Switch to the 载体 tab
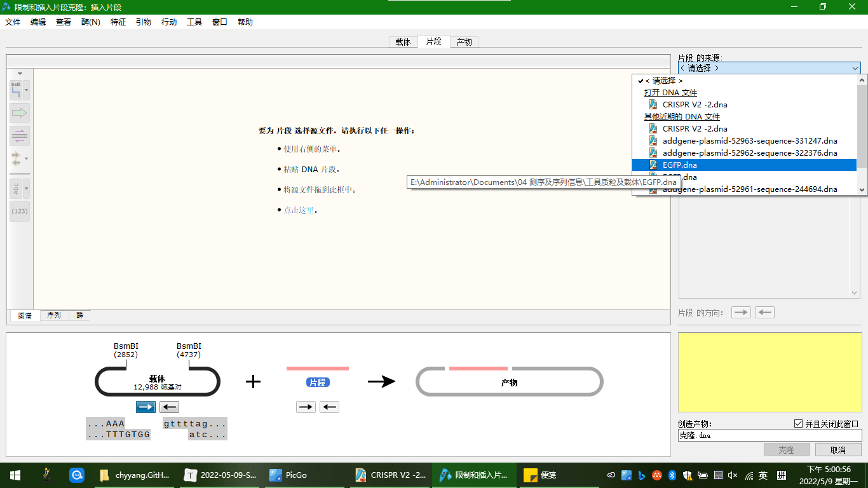 [x=403, y=42]
